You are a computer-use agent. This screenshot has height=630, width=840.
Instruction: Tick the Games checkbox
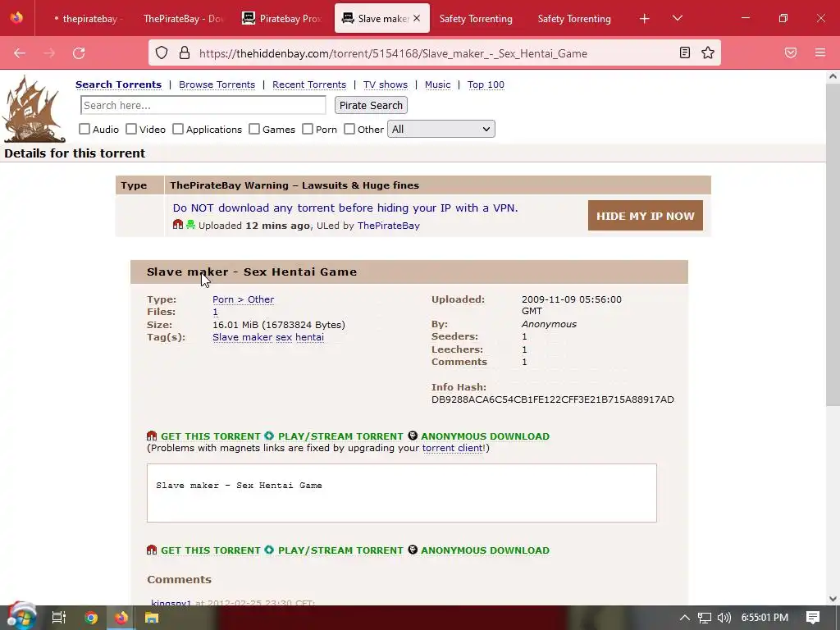pos(254,129)
